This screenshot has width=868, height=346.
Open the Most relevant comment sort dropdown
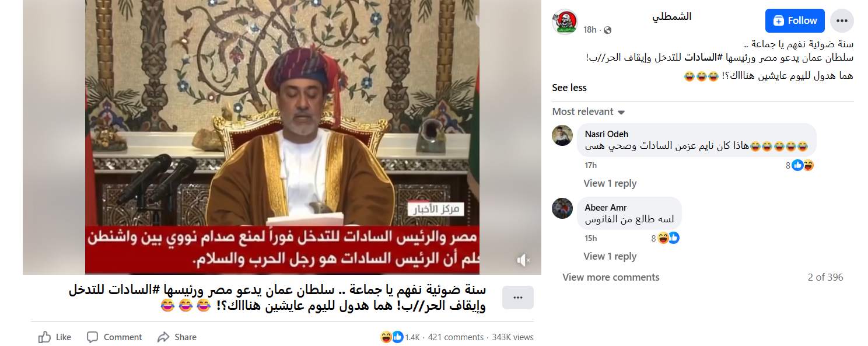point(589,111)
